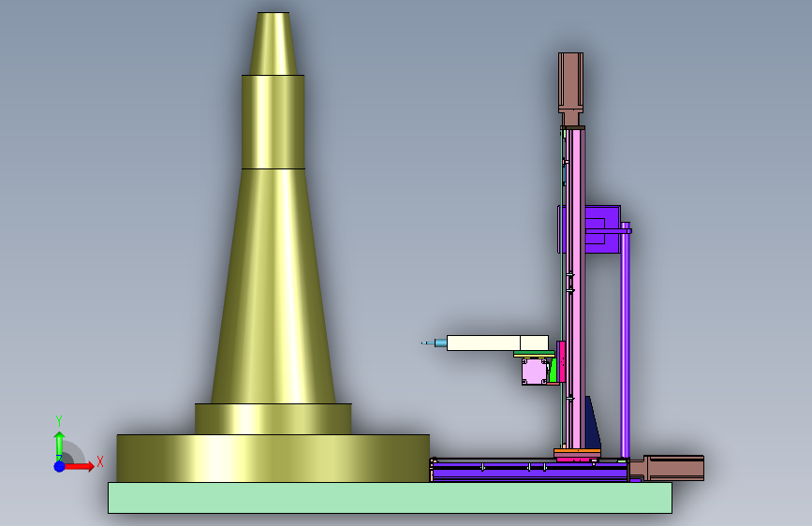812x526 pixels.
Task: Select the hot-pink slide block on the column
Action: coord(561,361)
